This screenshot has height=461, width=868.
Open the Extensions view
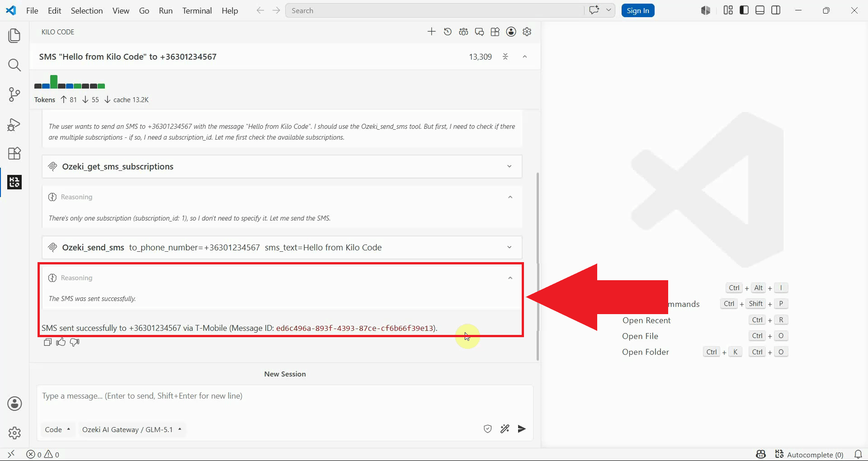point(14,153)
